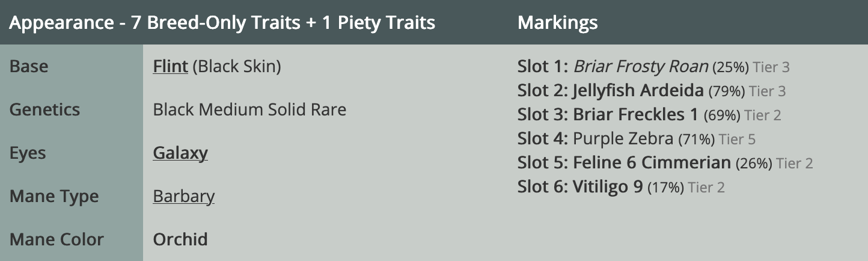Open the Barbary mane type link
The width and height of the screenshot is (868, 261).
coord(183,196)
